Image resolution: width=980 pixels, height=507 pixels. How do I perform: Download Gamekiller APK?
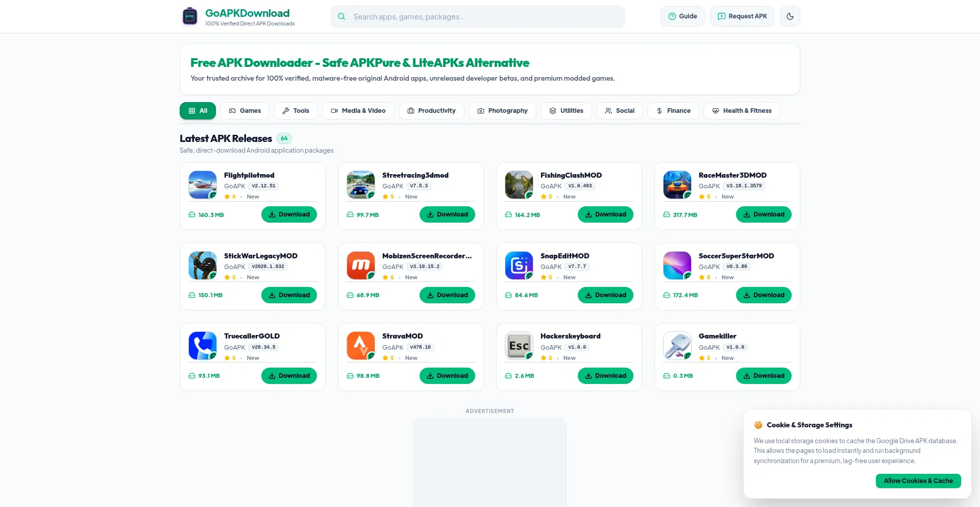(764, 376)
